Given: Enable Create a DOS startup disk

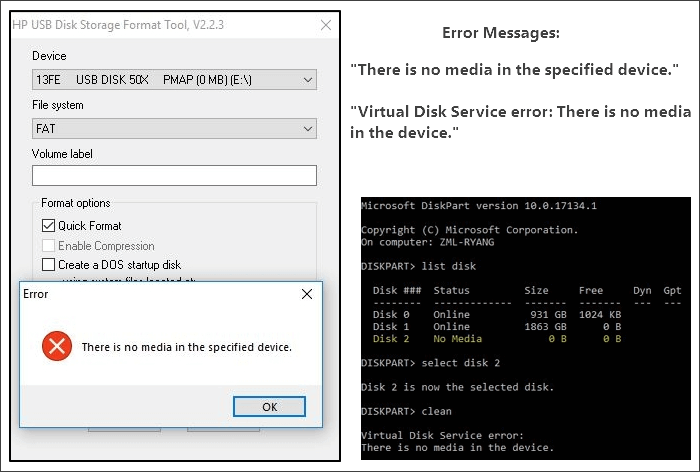Looking at the screenshot, I should (49, 265).
